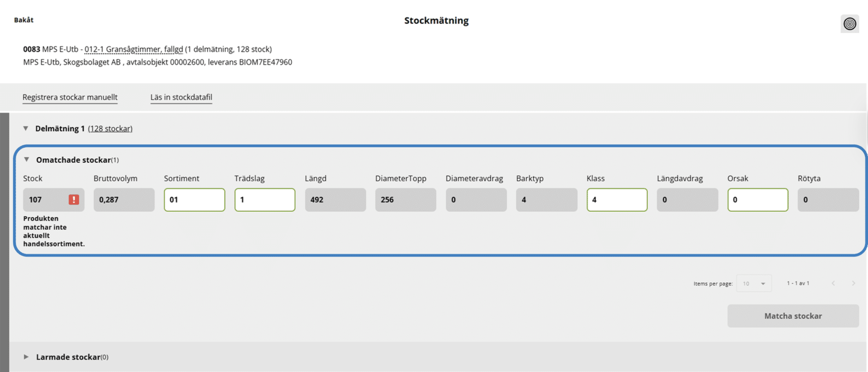
Task: Click the Längdavdrag field
Action: [687, 200]
